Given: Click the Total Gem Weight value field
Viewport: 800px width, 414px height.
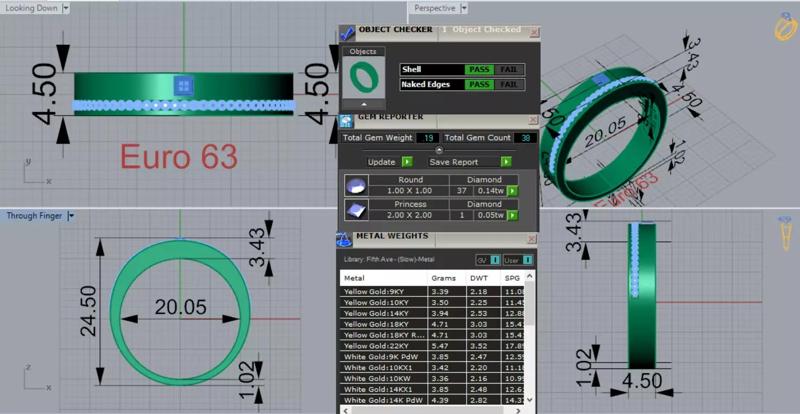Looking at the screenshot, I should 428,138.
